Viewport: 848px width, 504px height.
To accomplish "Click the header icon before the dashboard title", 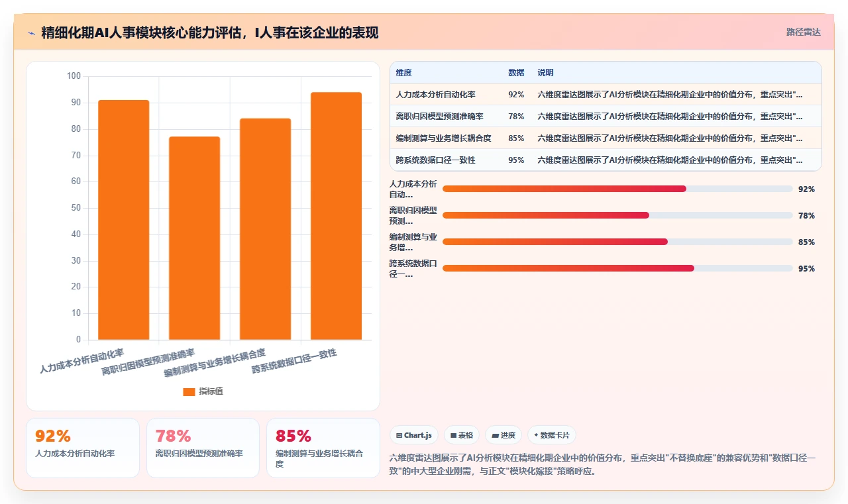I will (31, 32).
